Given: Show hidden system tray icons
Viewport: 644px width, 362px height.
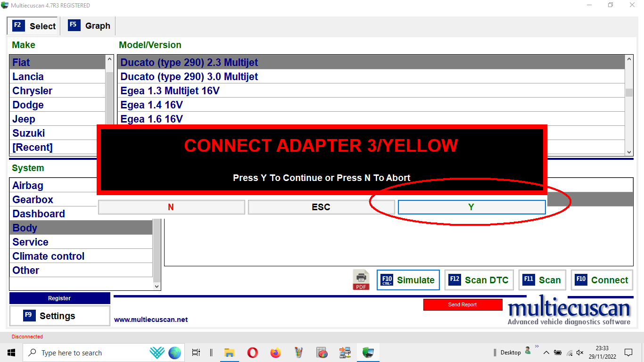Looking at the screenshot, I should click(x=546, y=353).
